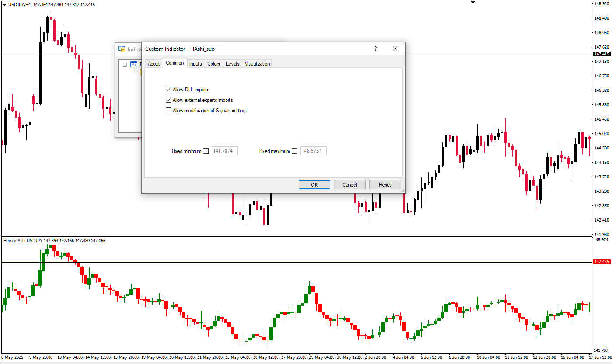Screen dimensions: 612x364
Task: Uncheck Allow DLL imports
Action: click(x=169, y=90)
